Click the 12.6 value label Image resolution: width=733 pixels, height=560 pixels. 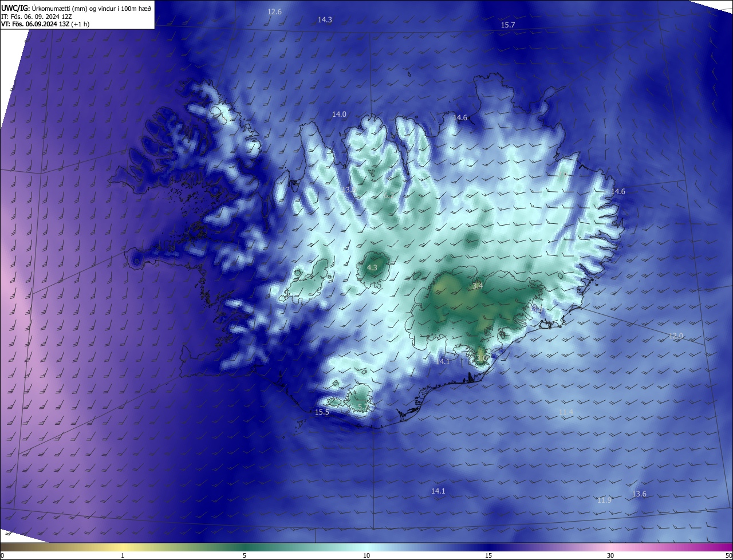275,12
